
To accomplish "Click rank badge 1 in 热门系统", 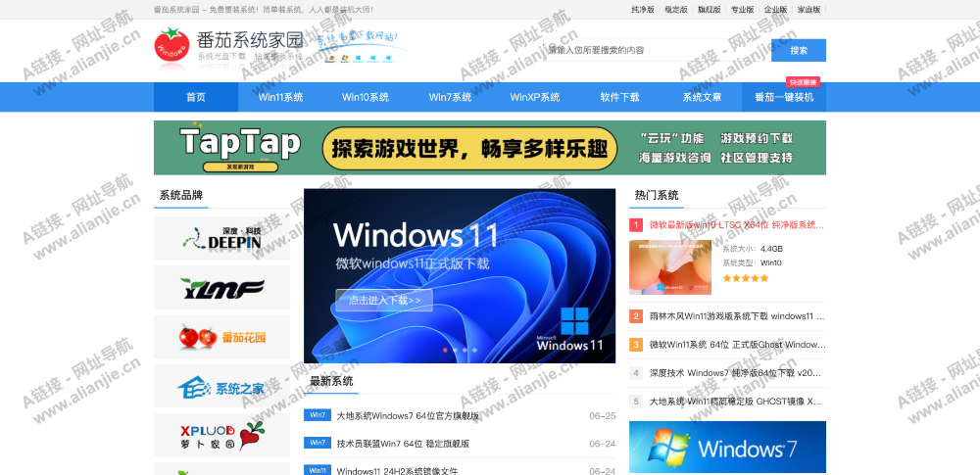I will click(636, 225).
